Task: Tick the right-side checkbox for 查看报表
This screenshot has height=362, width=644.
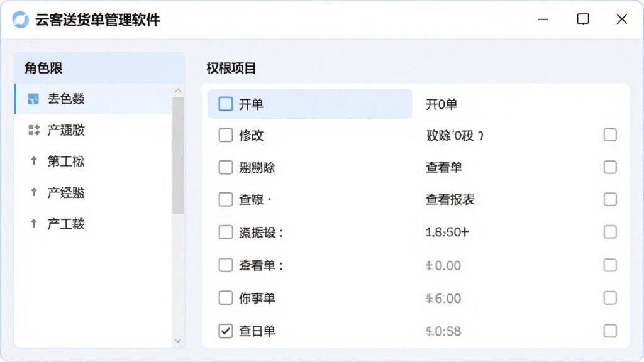Action: (610, 199)
